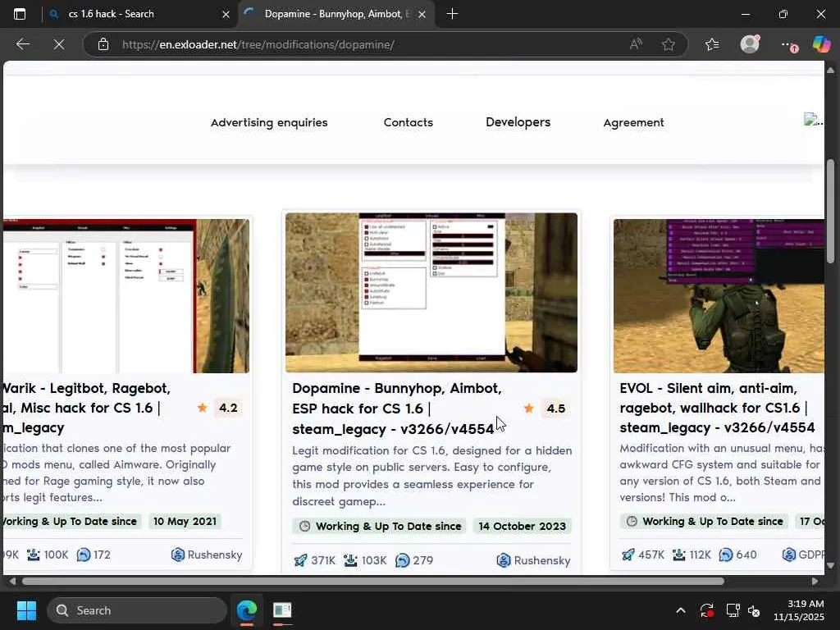Open the Warik Legitbot Ragebot title link

[x=85, y=408]
